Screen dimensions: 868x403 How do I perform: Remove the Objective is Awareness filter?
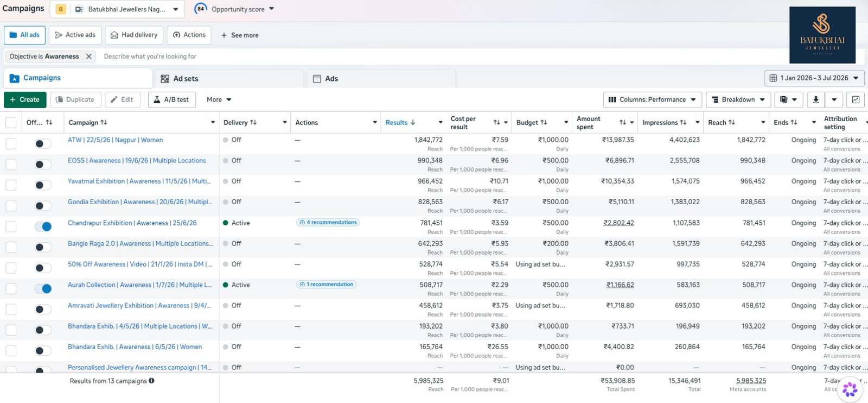click(89, 56)
